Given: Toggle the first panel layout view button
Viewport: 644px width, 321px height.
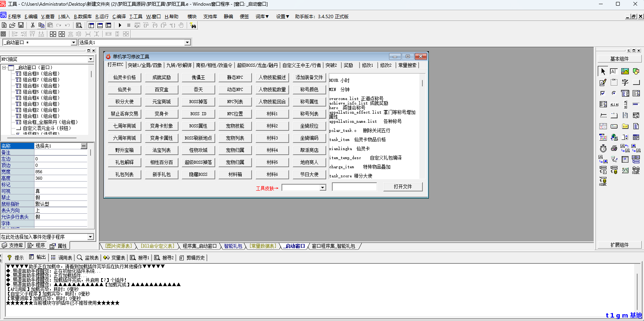Looking at the screenshot, I should point(91,25).
